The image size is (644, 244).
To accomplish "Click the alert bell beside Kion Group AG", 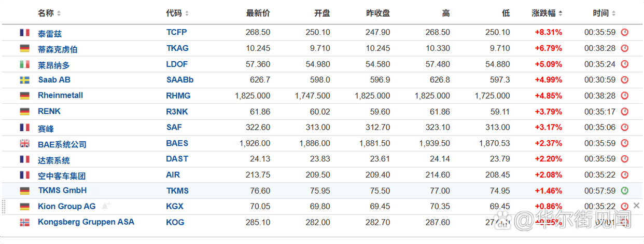I will click(106, 206).
